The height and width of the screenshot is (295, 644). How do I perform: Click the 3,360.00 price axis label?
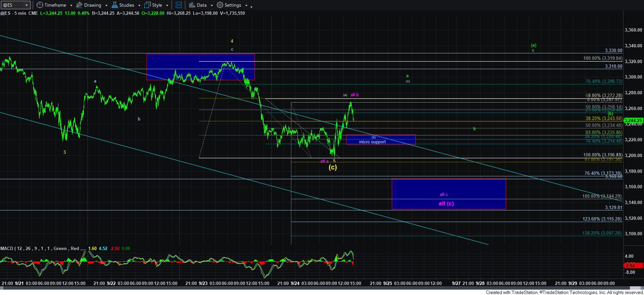tap(633, 30)
